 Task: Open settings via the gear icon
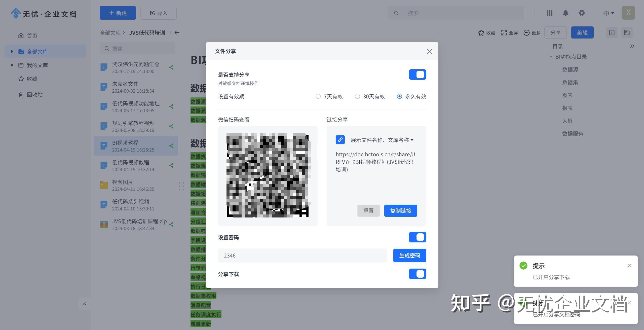(582, 13)
